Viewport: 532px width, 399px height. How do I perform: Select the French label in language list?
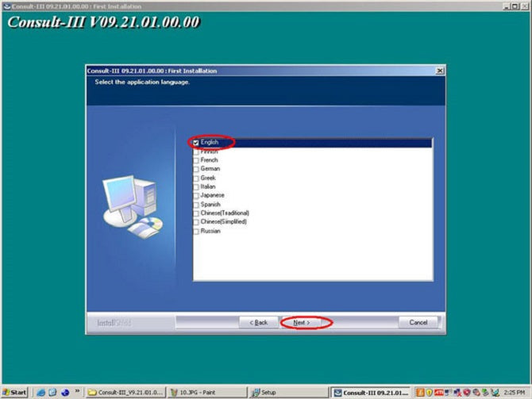pos(209,160)
